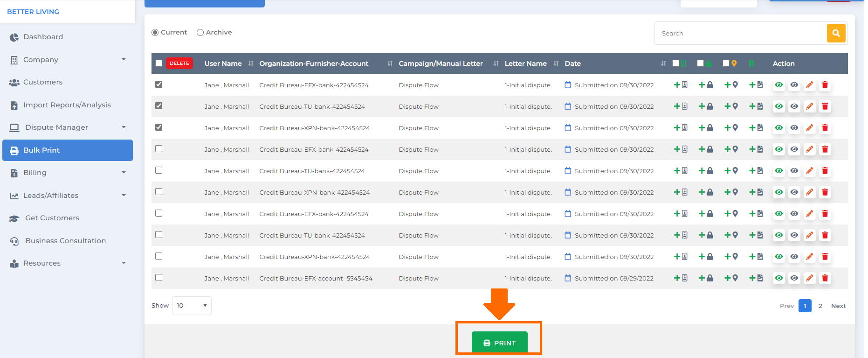Click pencil edit icon in EFX-account -5545454 row
The width and height of the screenshot is (868, 358).
[x=810, y=278]
